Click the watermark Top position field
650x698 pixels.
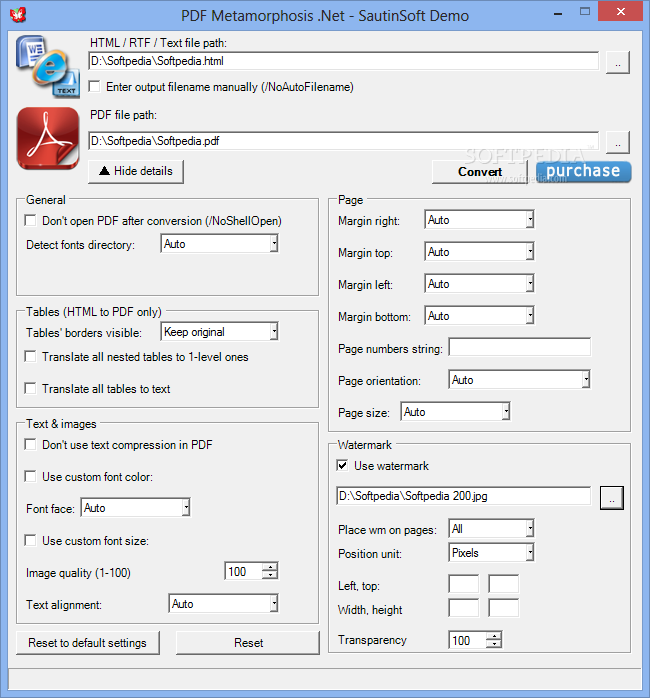[504, 584]
